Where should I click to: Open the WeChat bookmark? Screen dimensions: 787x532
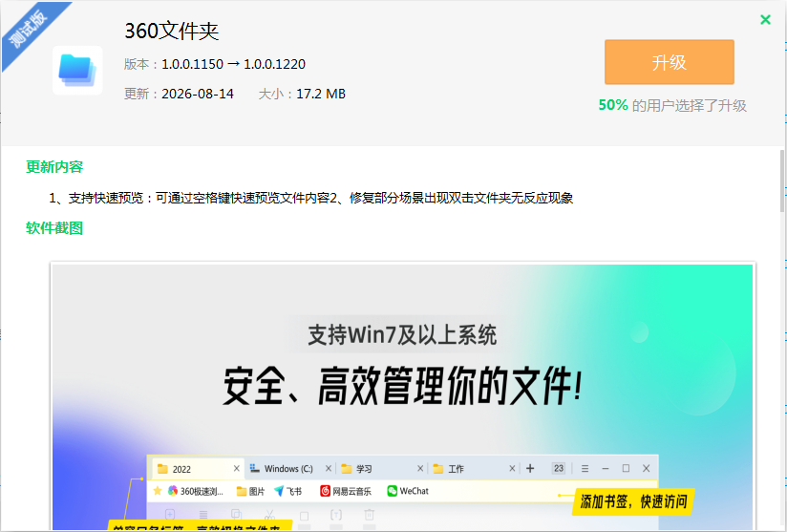408,491
